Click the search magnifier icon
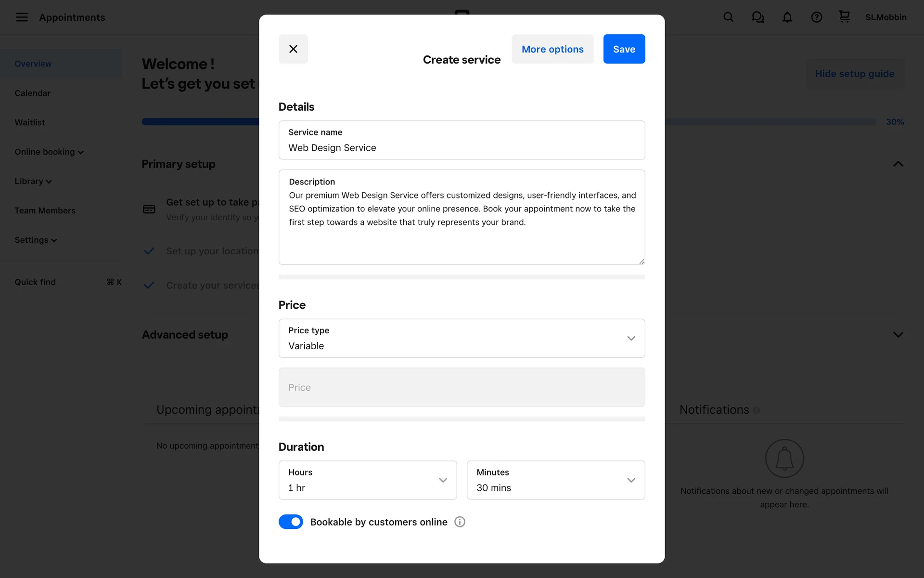This screenshot has height=578, width=924. pyautogui.click(x=728, y=17)
